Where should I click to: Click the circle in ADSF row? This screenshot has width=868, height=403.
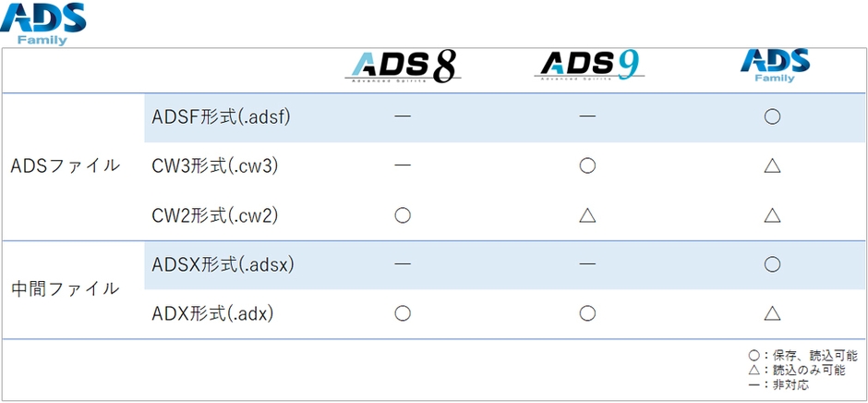(x=773, y=117)
